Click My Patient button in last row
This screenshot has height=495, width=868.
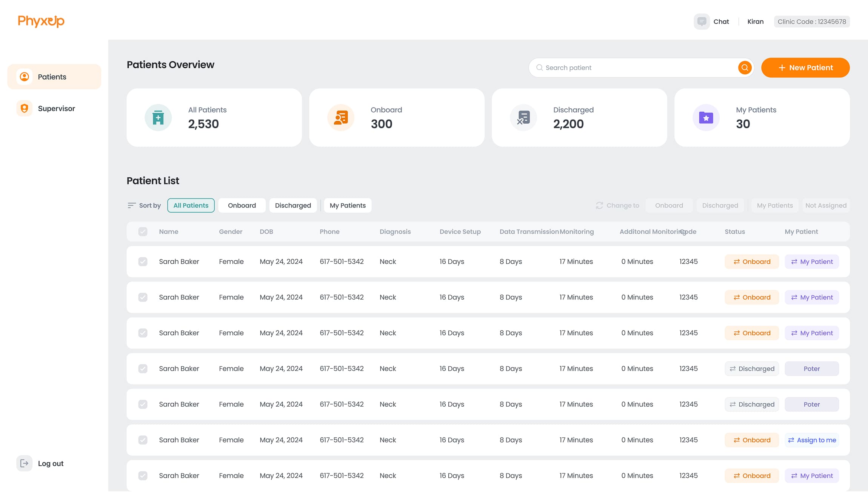click(812, 475)
